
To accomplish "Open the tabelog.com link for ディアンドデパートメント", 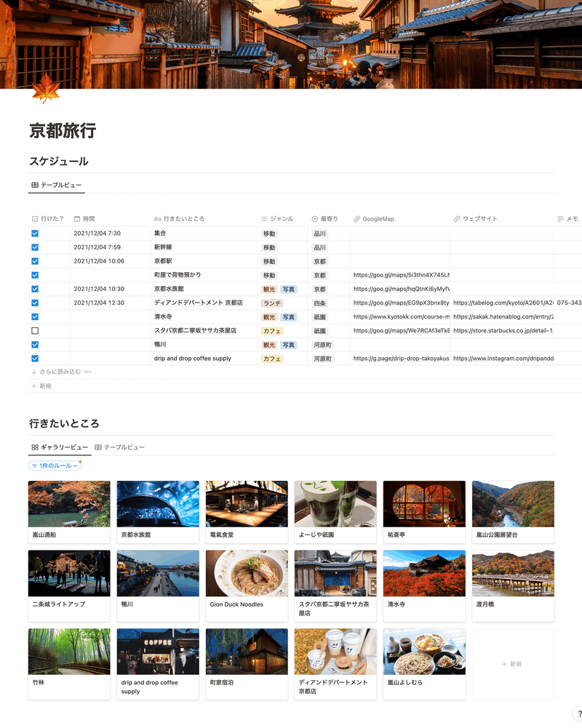I will 503,303.
